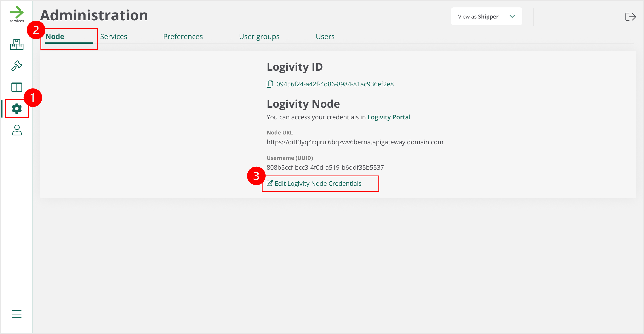644x334 pixels.
Task: Switch to the Services tab
Action: [x=113, y=37]
